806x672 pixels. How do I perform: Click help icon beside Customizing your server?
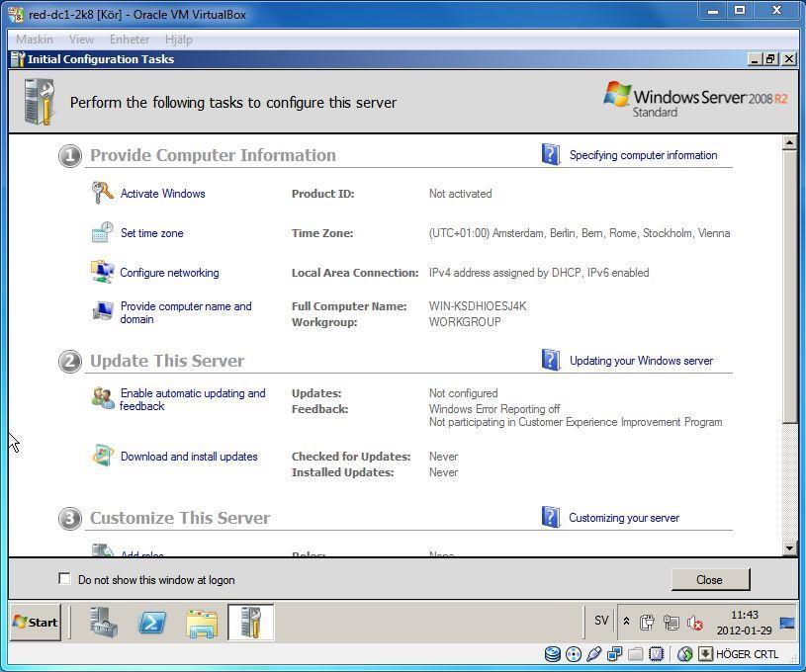551,518
